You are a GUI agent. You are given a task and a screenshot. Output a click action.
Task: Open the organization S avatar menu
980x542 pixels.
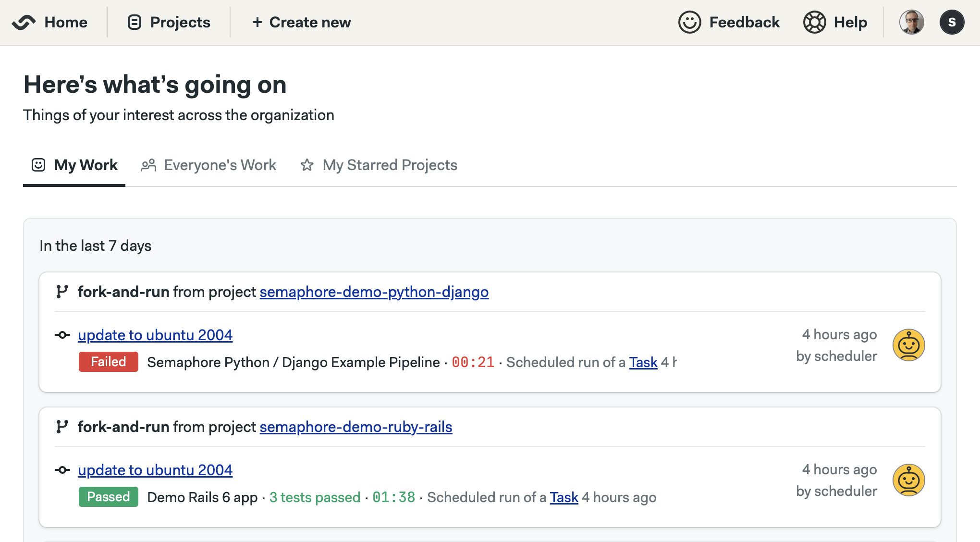[952, 23]
